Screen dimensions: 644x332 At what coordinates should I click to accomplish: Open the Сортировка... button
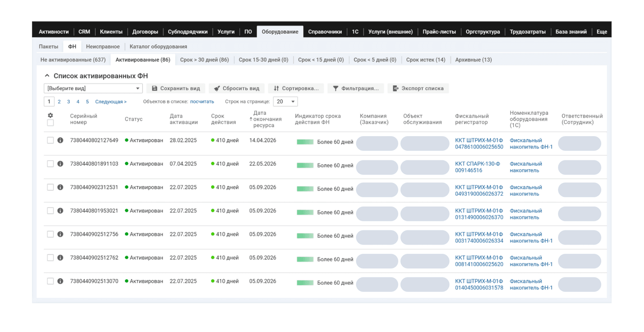pyautogui.click(x=296, y=88)
